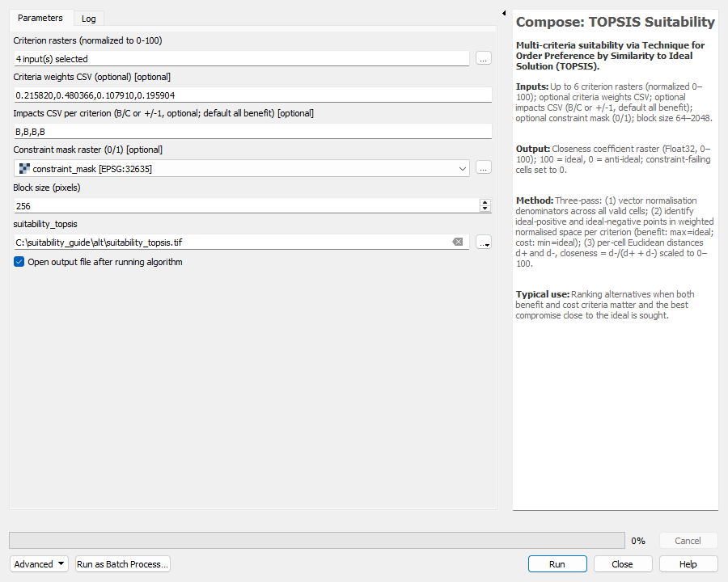Uncheck Open output file after running algorithm
This screenshot has width=728, height=582.
point(19,262)
